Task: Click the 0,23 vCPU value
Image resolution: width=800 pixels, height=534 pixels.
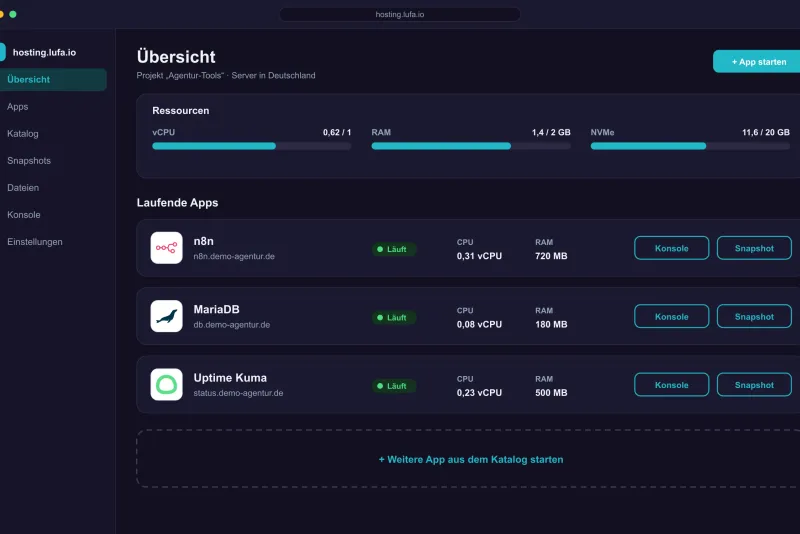Action: tap(479, 393)
